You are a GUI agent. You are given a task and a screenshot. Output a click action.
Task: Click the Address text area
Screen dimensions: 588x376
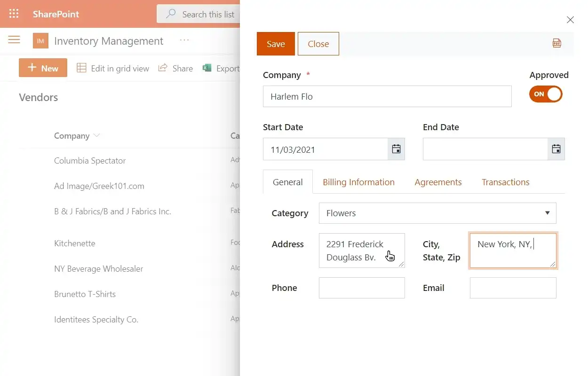pos(362,251)
